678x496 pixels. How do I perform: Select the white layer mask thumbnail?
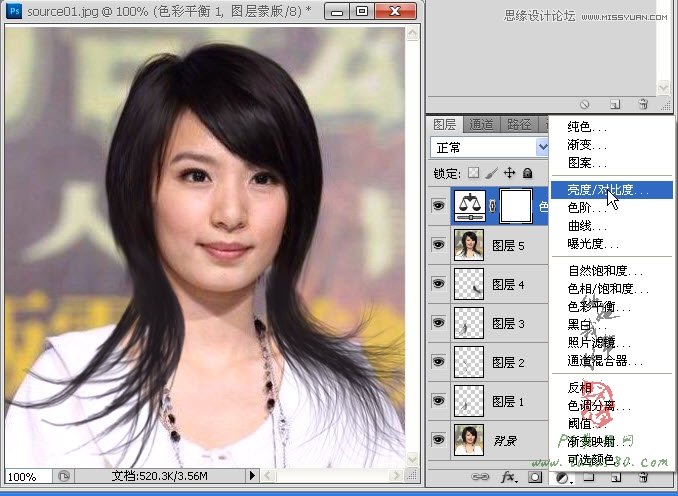(516, 206)
